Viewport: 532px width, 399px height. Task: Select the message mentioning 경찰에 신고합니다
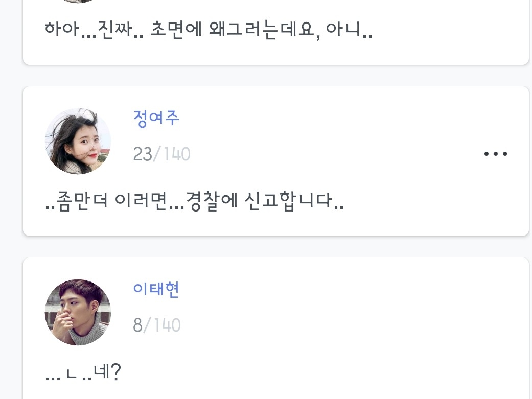click(x=194, y=204)
